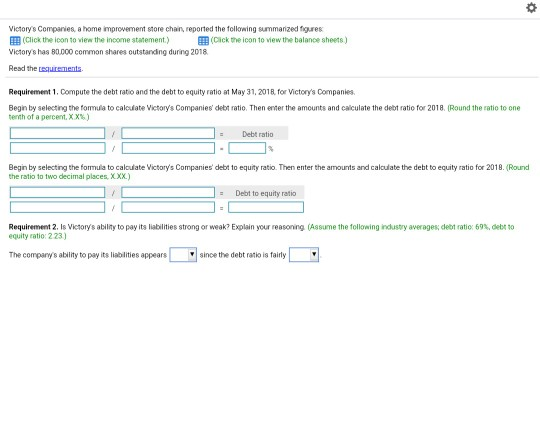Click the 'Debt ratio' label cell
This screenshot has height=425, width=540.
(x=258, y=134)
